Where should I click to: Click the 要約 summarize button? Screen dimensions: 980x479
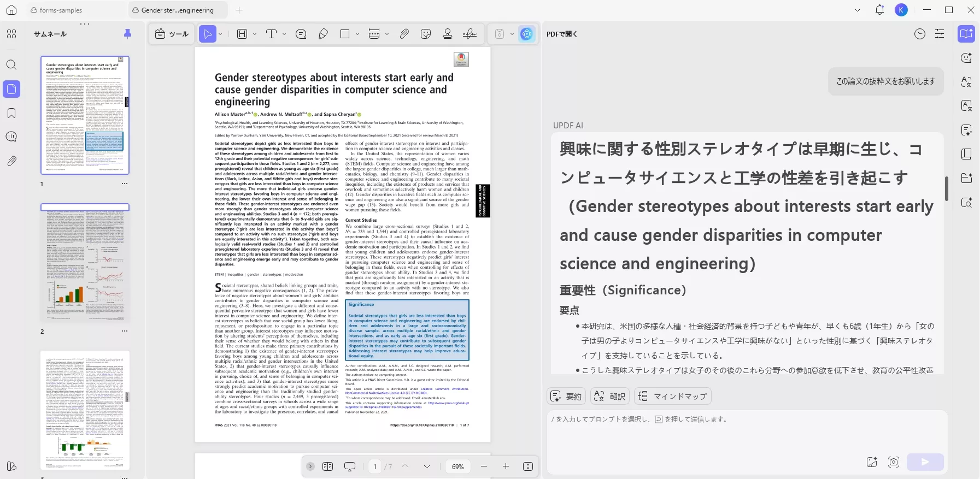(x=566, y=396)
